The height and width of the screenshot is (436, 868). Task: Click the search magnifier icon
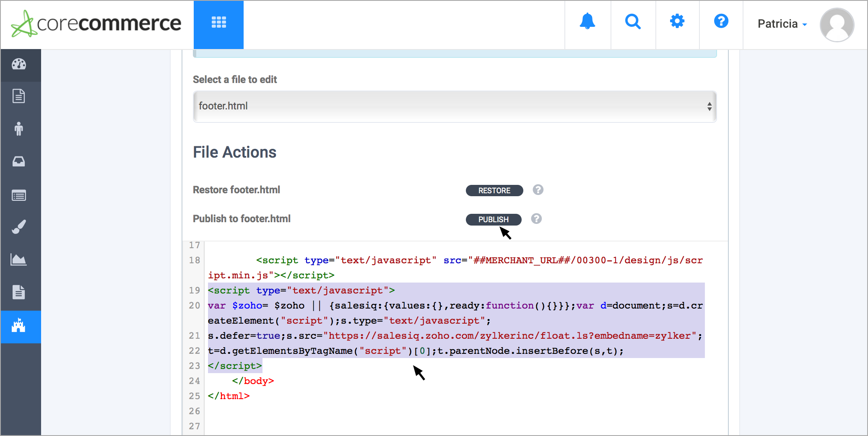click(x=633, y=21)
